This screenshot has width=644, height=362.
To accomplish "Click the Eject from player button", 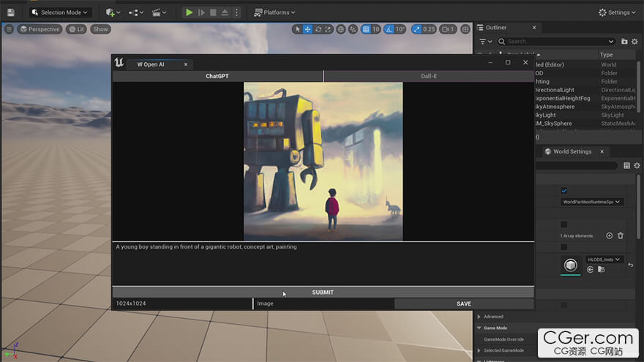I will point(225,12).
